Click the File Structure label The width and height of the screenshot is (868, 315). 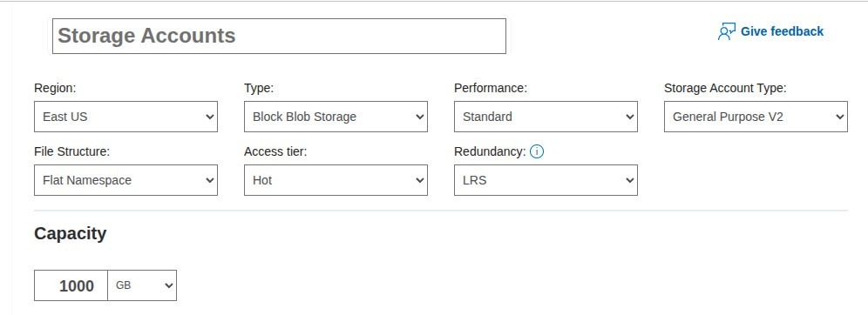72,151
